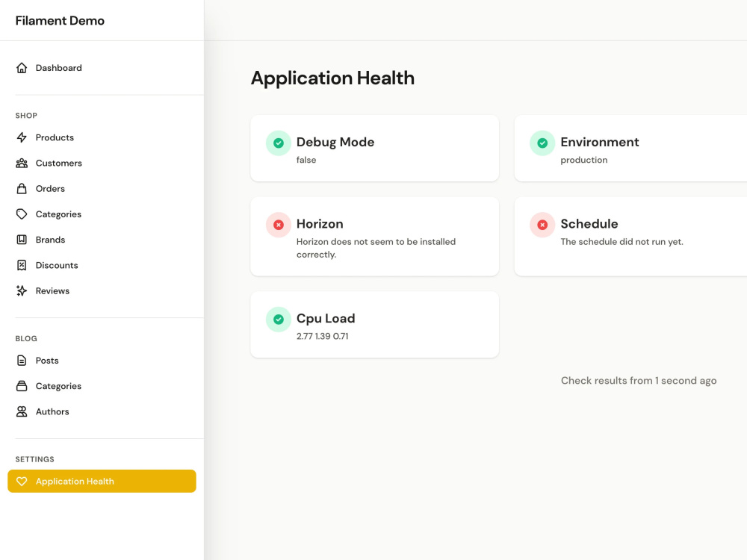The height and width of the screenshot is (560, 747).
Task: Open the Customers page
Action: (102, 164)
